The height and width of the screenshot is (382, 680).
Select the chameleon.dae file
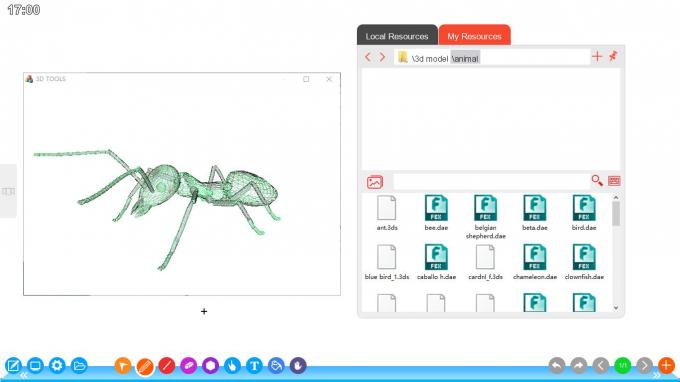click(x=535, y=262)
